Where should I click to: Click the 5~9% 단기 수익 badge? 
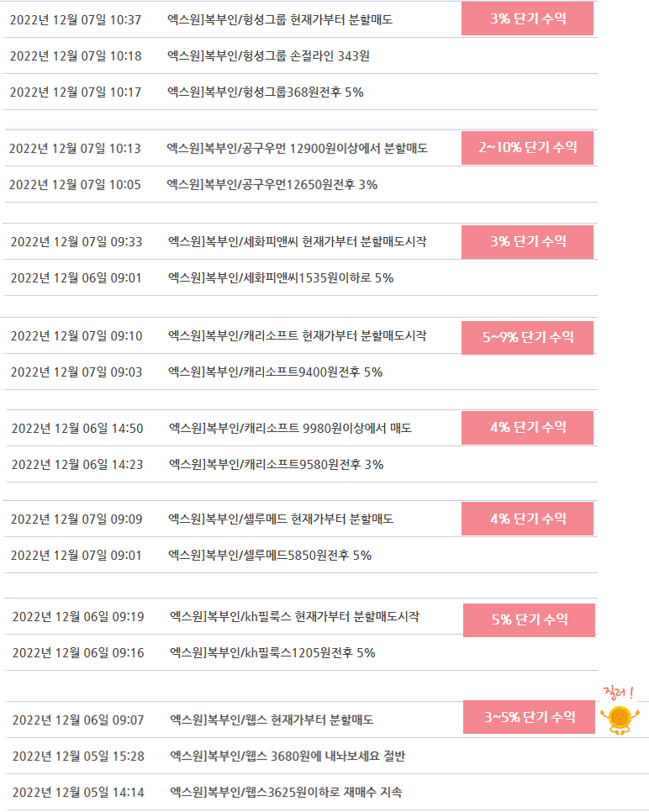pyautogui.click(x=527, y=338)
